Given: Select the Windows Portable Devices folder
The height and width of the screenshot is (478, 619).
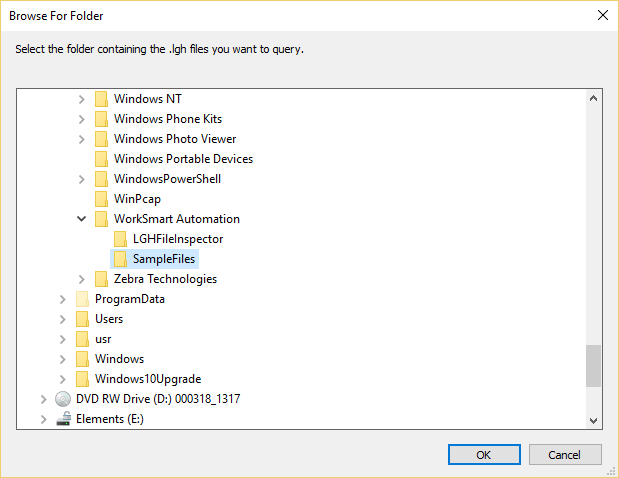Looking at the screenshot, I should click(183, 159).
